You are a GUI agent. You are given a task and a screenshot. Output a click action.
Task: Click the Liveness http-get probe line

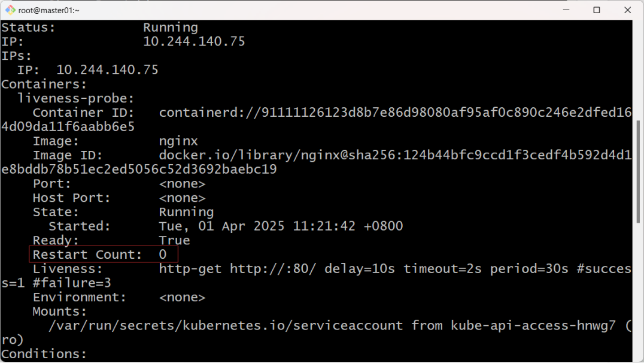click(395, 269)
